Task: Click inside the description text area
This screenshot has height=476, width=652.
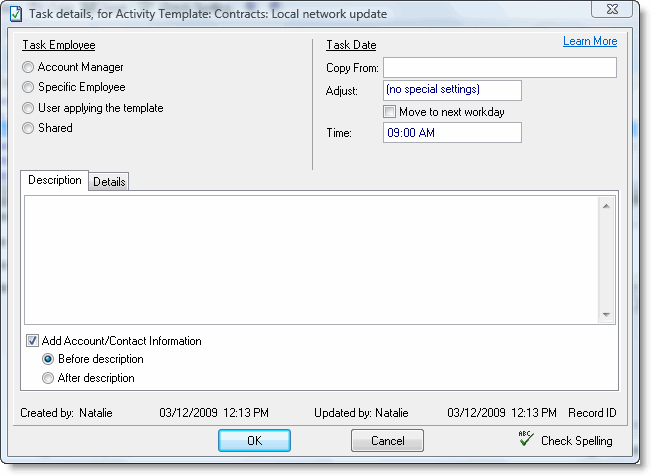Action: click(310, 258)
